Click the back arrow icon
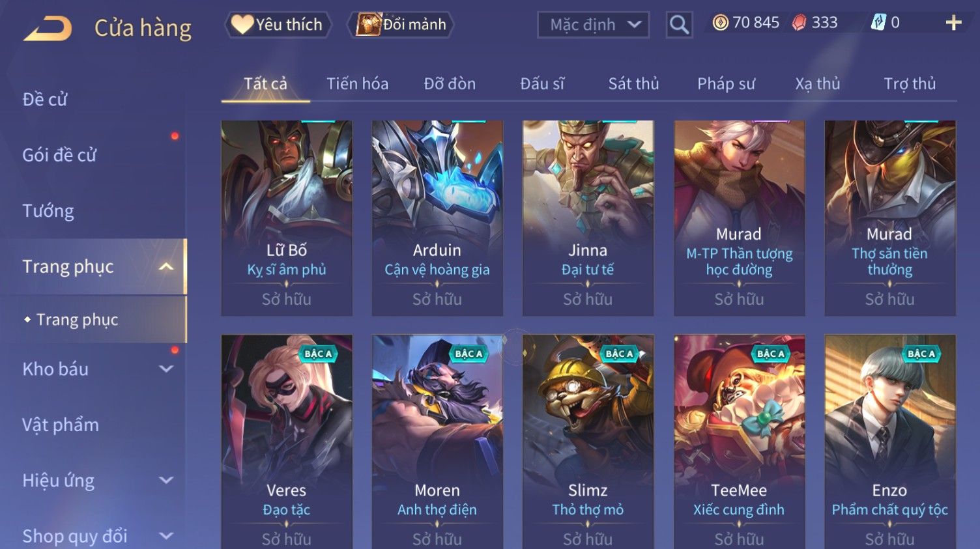The image size is (980, 549). [48, 29]
